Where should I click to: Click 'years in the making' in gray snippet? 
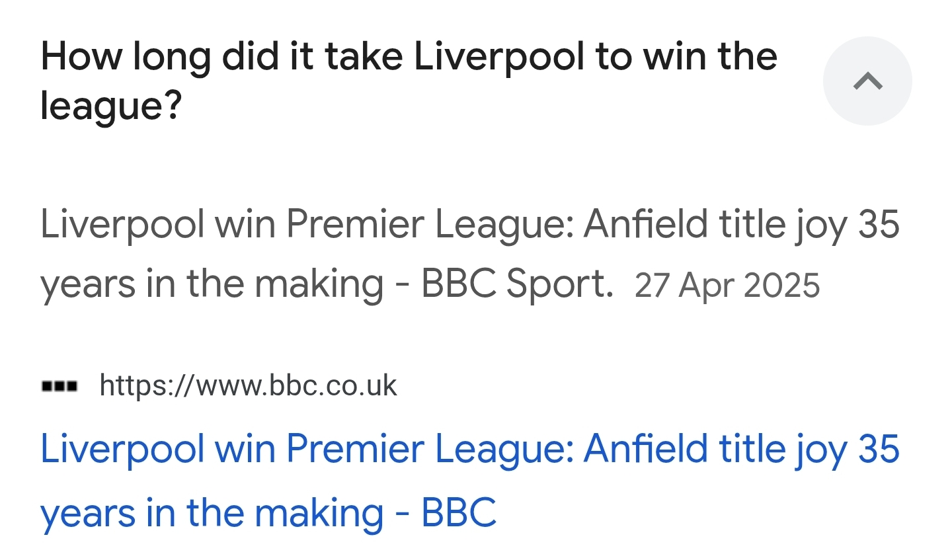212,284
